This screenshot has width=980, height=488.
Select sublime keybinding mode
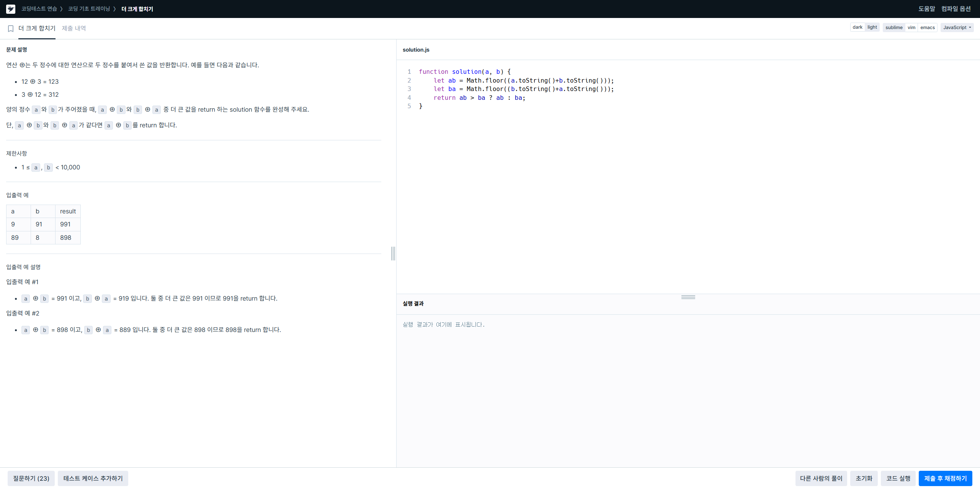(894, 27)
